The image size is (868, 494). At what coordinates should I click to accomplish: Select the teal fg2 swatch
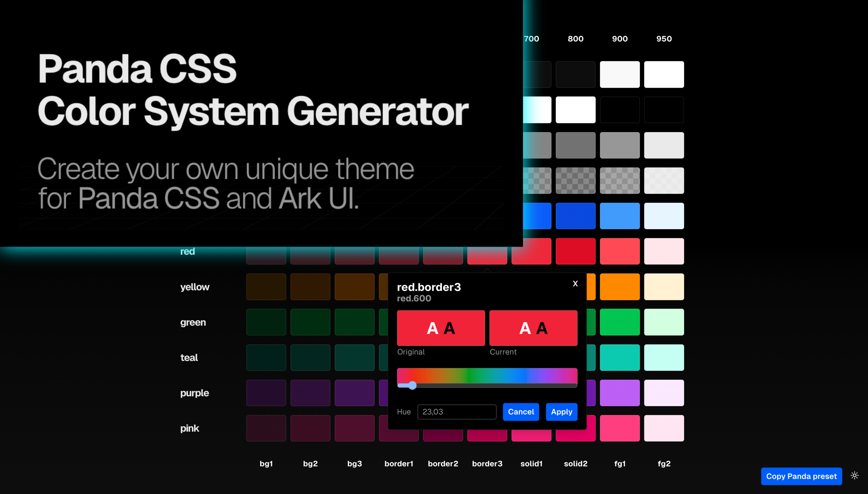[x=664, y=357]
